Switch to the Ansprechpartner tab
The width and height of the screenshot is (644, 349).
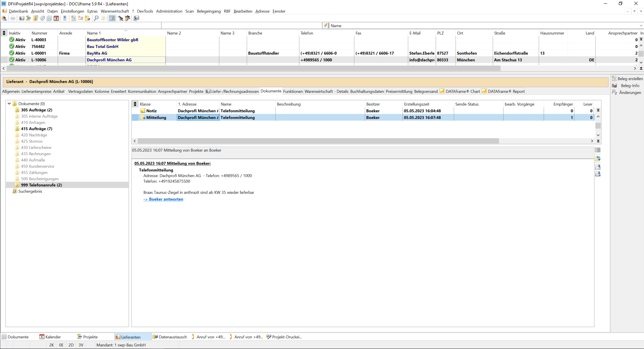[x=172, y=92]
